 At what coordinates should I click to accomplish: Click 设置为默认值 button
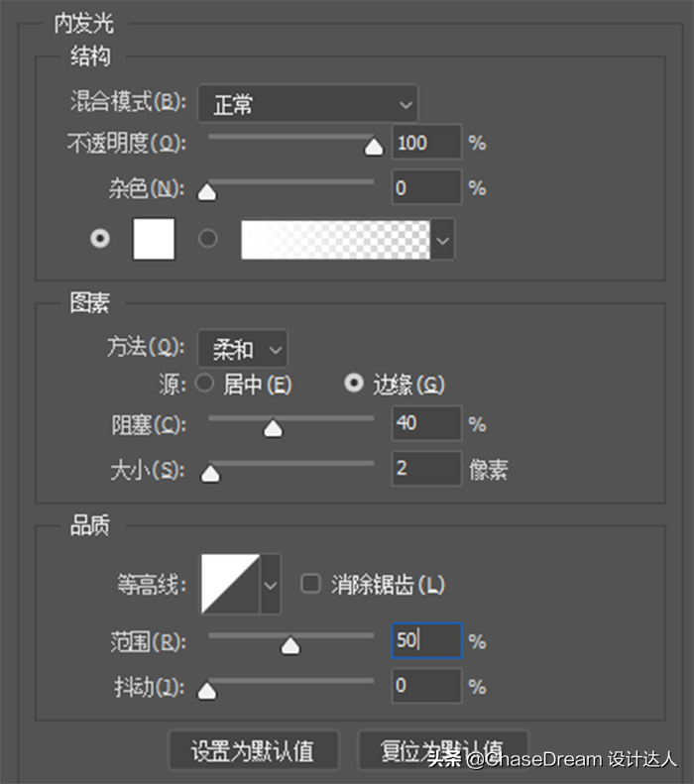(252, 751)
